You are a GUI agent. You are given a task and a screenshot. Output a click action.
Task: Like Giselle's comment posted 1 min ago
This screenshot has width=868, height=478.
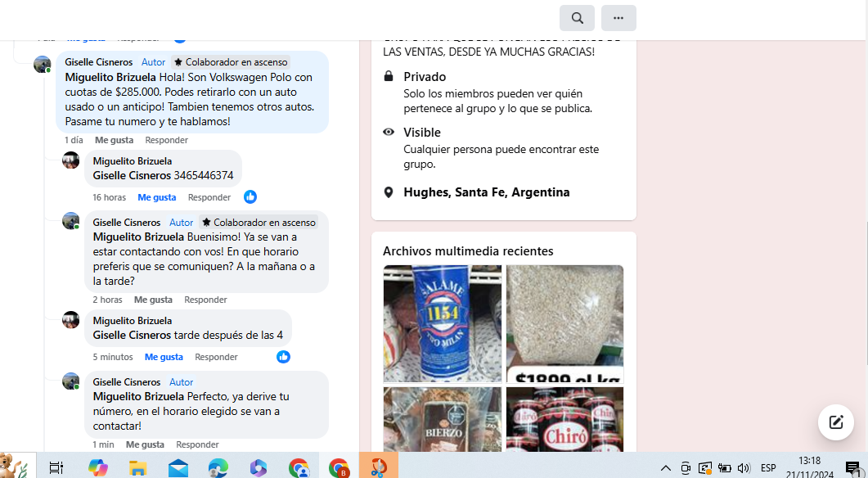tap(145, 444)
